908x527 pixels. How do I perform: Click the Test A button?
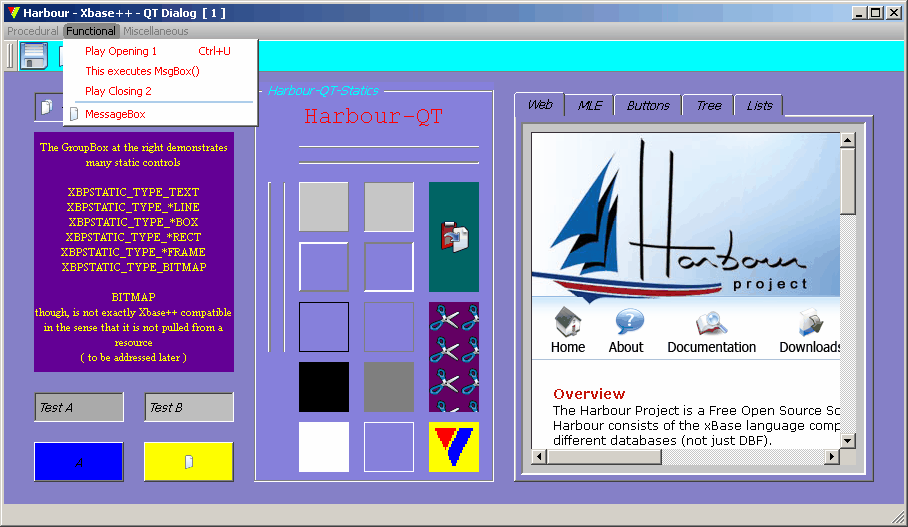(79, 407)
